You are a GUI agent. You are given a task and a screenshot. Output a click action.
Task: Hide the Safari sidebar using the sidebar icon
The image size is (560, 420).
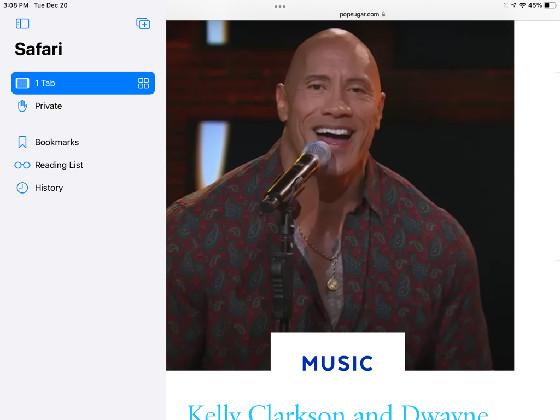22,24
